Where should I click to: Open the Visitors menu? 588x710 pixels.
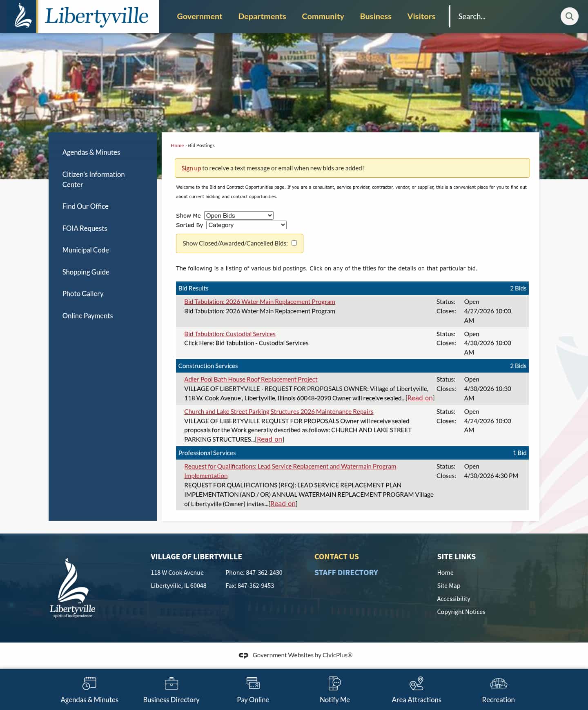coord(421,16)
